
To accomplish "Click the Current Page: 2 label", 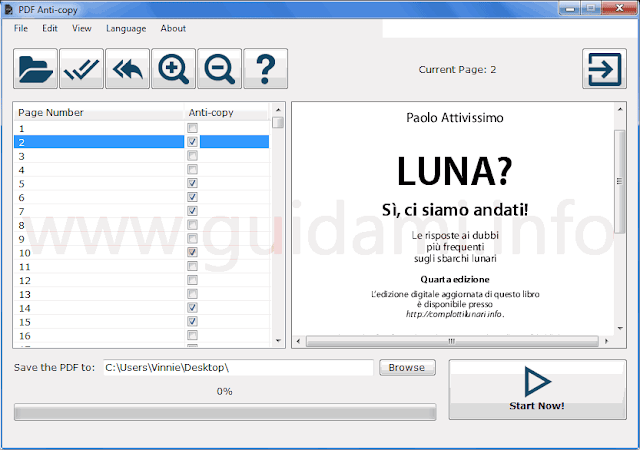I will click(x=457, y=69).
